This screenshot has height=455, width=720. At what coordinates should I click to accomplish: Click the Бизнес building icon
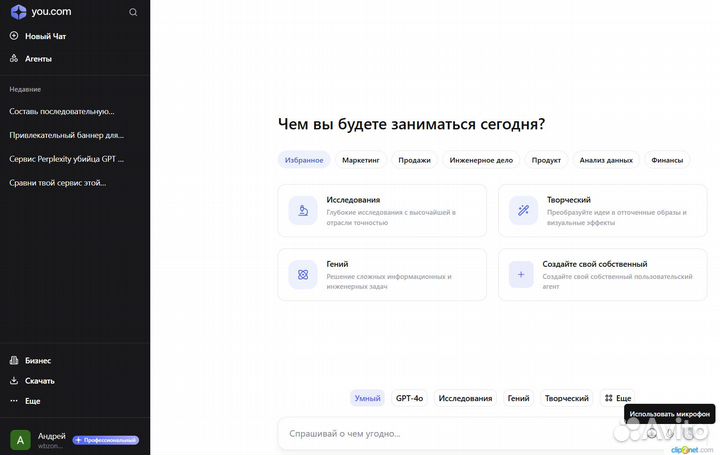coord(14,360)
